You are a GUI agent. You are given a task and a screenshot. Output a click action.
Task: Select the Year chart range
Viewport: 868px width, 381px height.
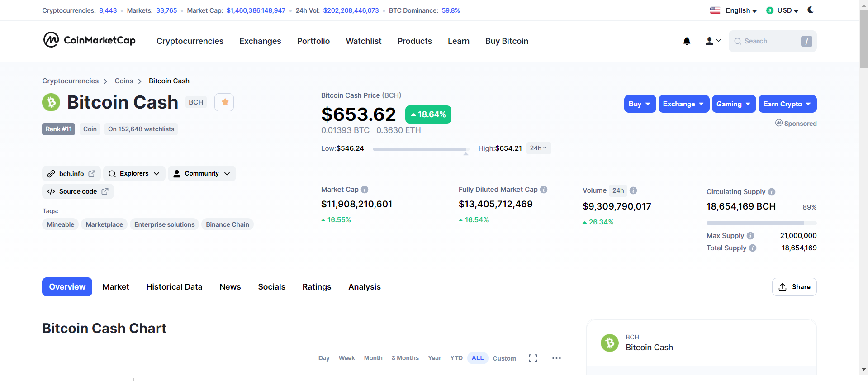coord(435,358)
